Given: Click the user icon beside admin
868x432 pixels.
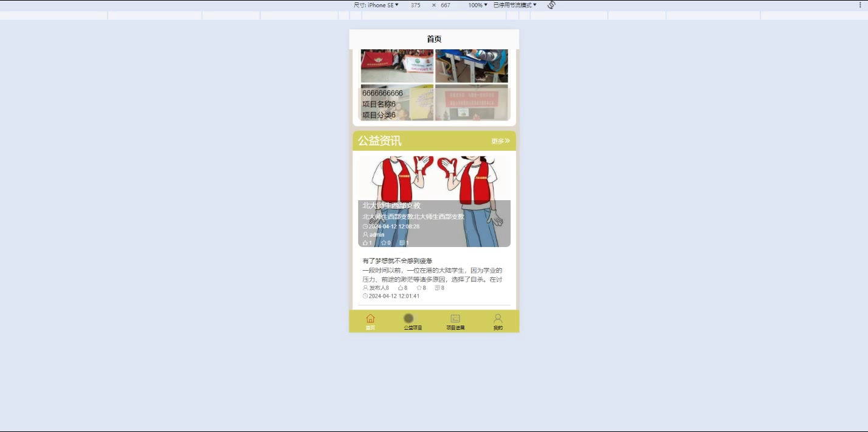Looking at the screenshot, I should click(365, 234).
